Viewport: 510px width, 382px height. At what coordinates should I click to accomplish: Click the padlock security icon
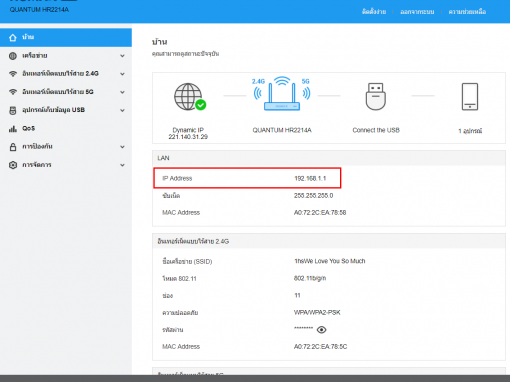(13, 147)
